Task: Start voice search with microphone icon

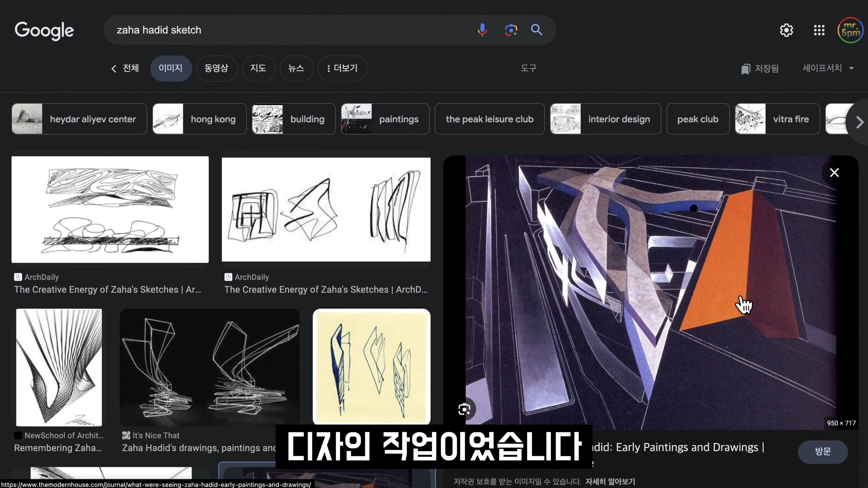Action: pyautogui.click(x=482, y=30)
